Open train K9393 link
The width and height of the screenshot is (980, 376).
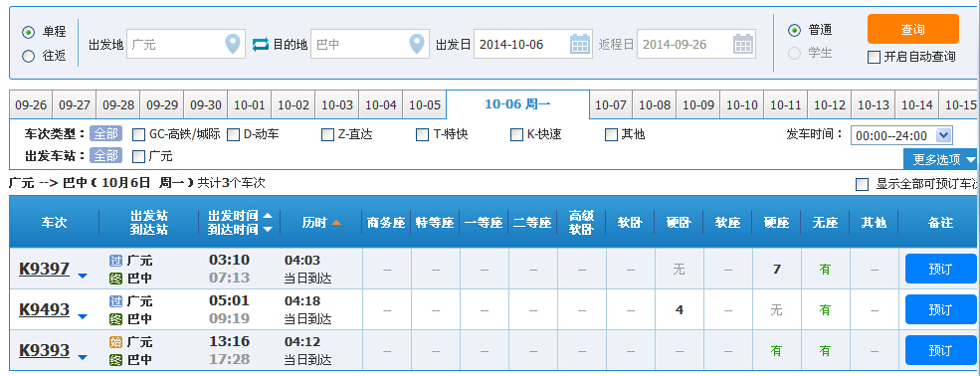[45, 350]
